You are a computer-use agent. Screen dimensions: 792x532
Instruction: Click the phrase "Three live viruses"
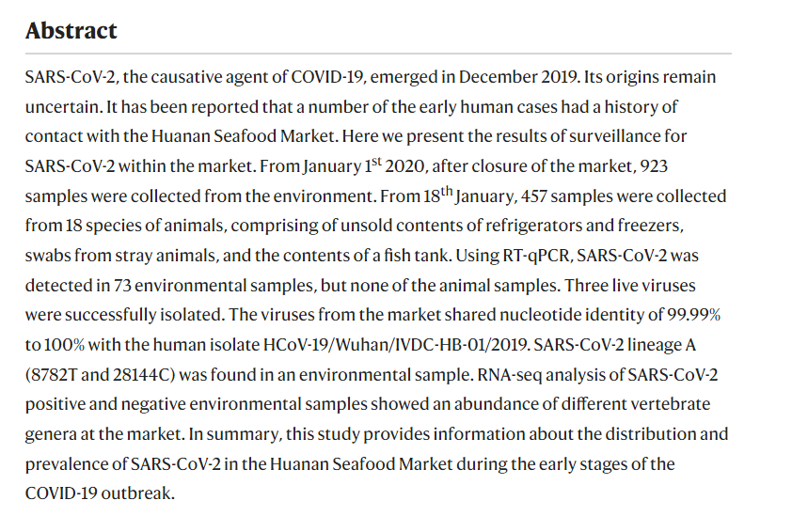tap(630, 285)
